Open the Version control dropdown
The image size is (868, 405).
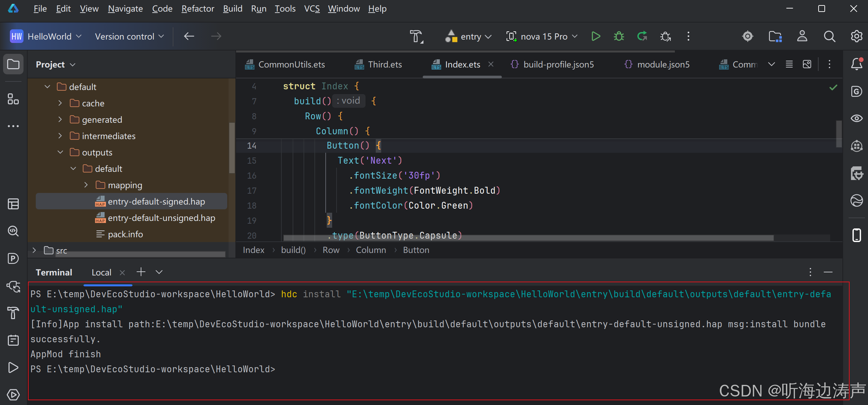pos(129,36)
